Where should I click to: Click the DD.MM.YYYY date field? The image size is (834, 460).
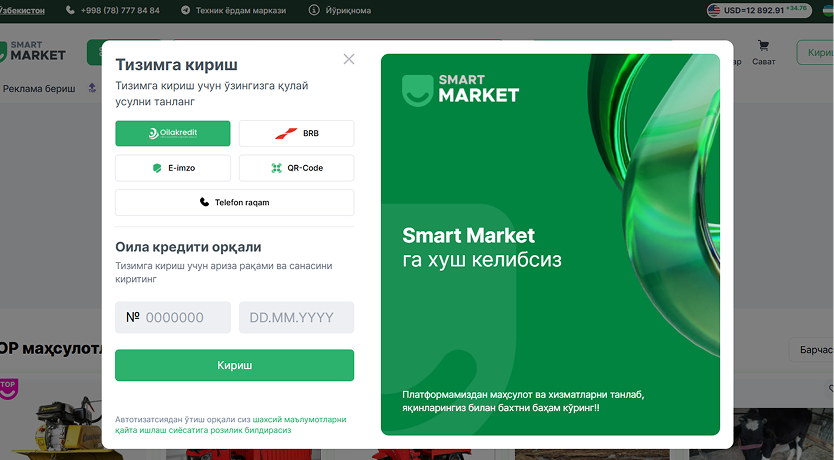296,317
